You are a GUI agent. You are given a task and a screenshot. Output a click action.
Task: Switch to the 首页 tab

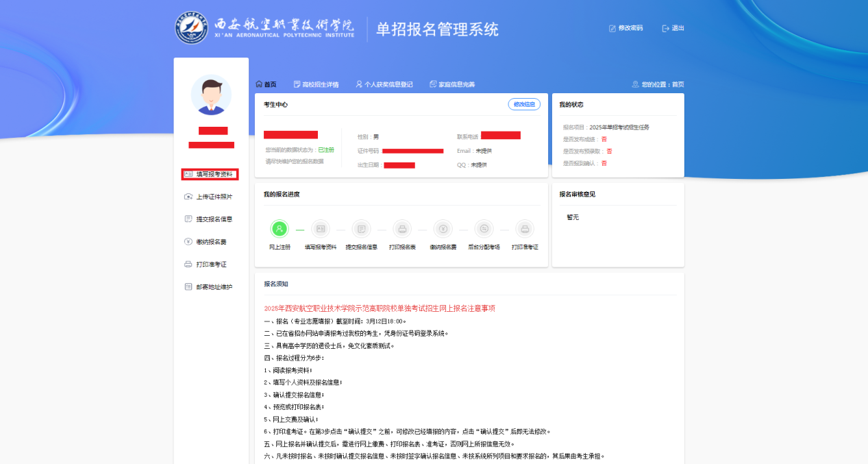pyautogui.click(x=266, y=84)
